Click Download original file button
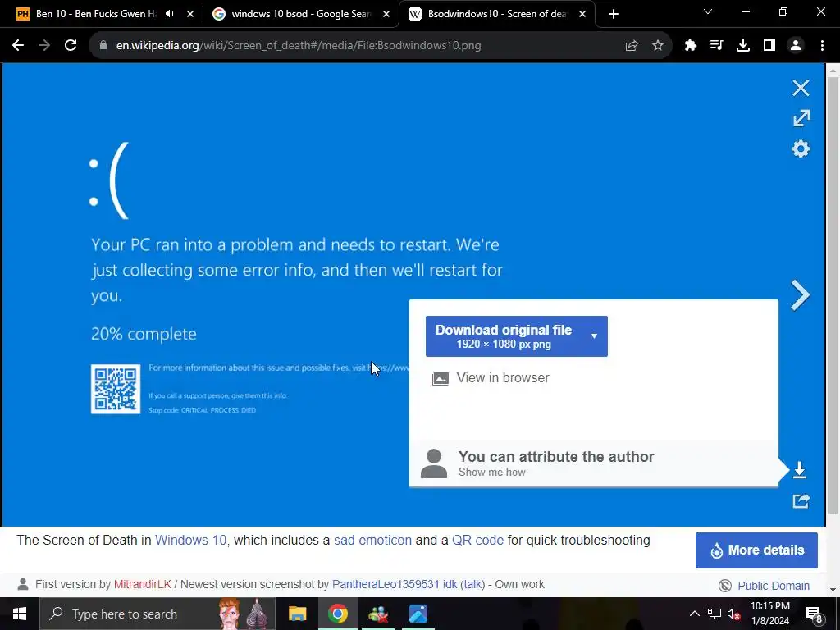Image resolution: width=840 pixels, height=630 pixels. tap(504, 336)
